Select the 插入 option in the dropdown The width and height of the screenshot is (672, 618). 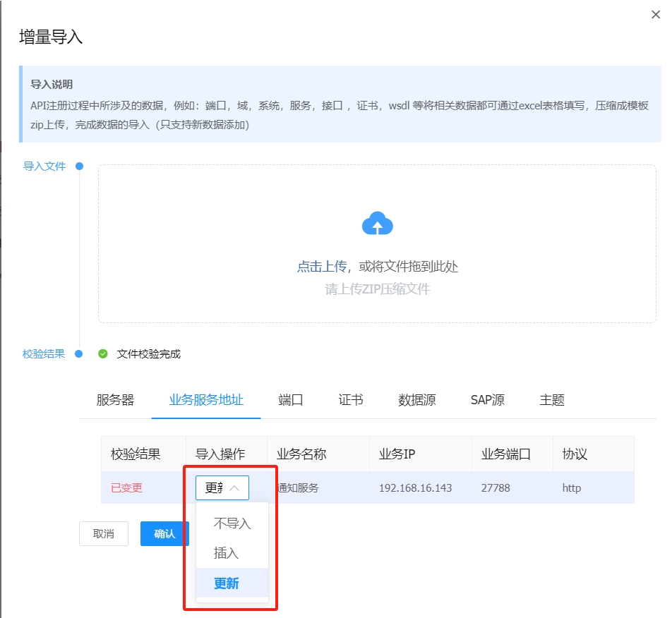coord(227,553)
